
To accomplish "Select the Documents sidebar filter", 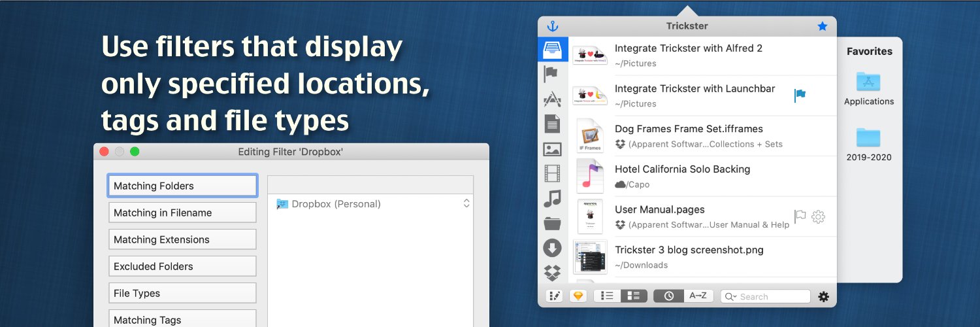I will [552, 124].
